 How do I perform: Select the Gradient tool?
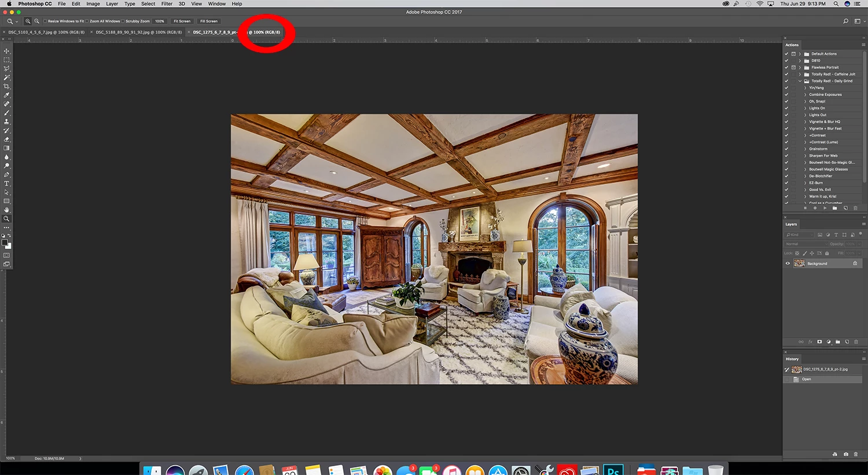[6, 148]
